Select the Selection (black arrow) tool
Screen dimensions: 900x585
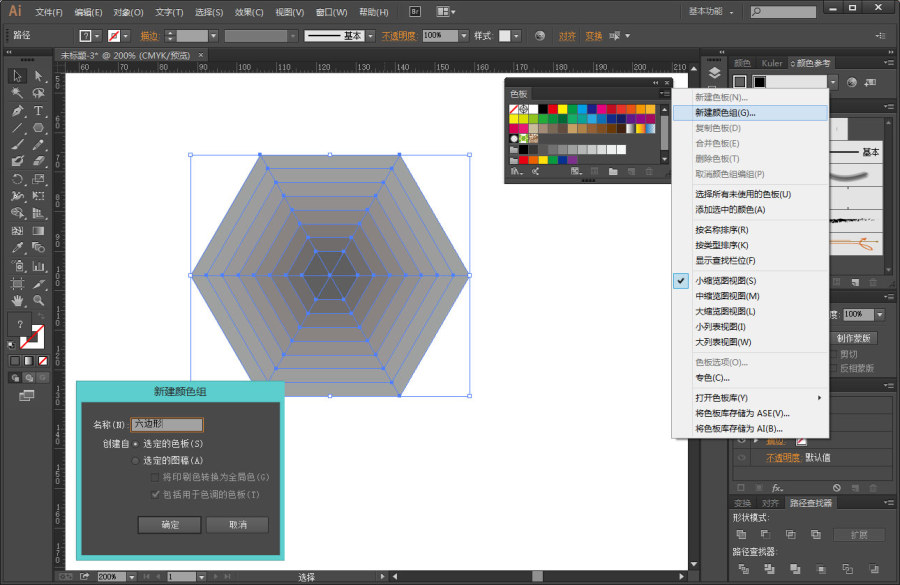17,76
